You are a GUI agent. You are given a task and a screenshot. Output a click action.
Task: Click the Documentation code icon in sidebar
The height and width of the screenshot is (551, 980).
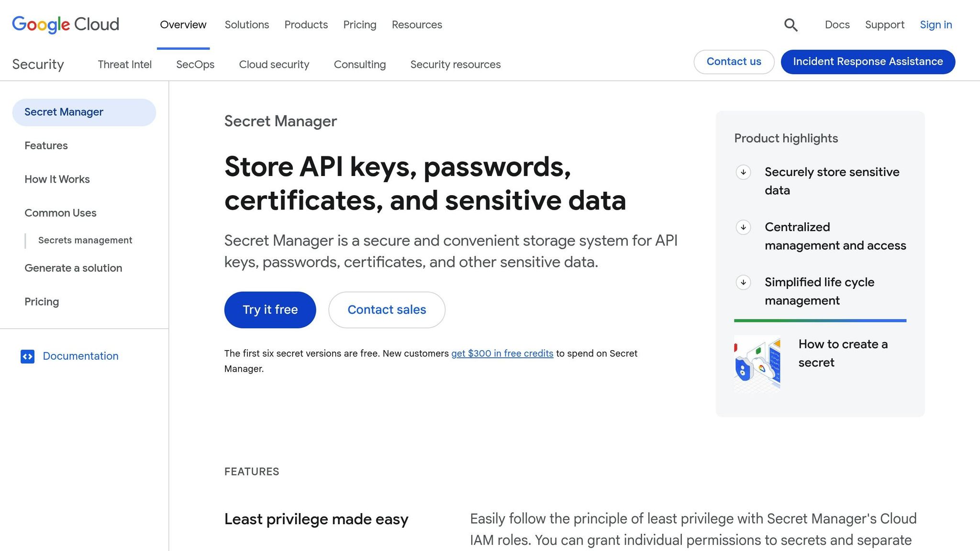tap(28, 356)
